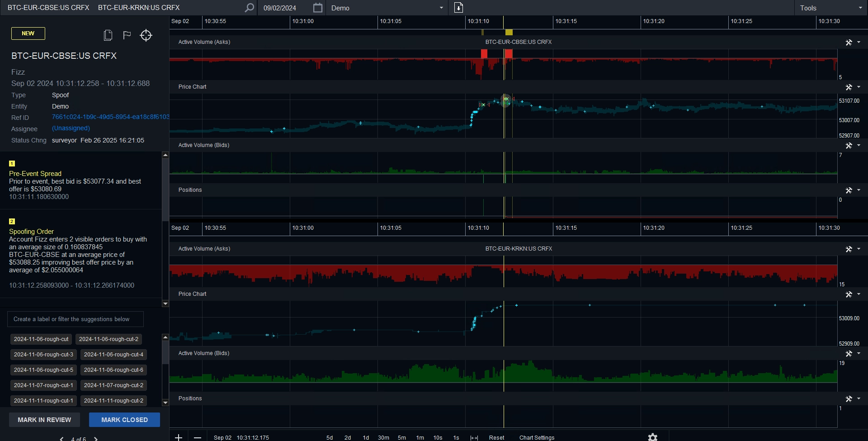The width and height of the screenshot is (868, 441).
Task: Focus the create label or filter input
Action: (x=75, y=319)
